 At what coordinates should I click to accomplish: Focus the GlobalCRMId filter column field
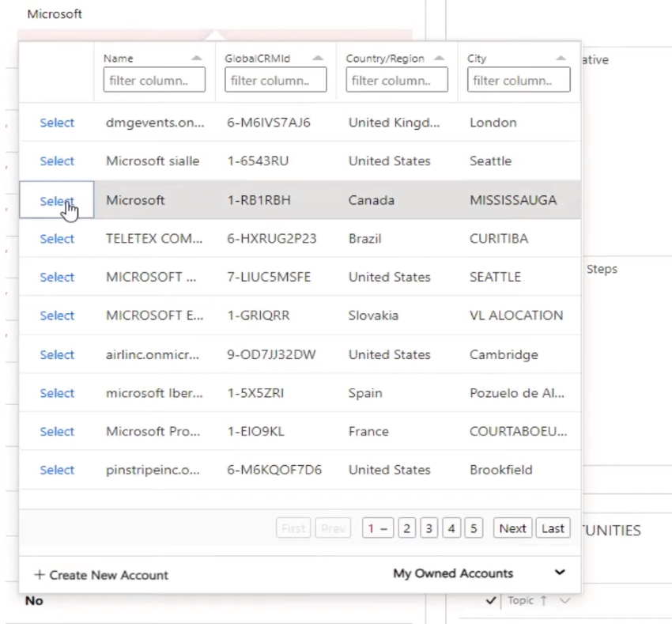[276, 80]
